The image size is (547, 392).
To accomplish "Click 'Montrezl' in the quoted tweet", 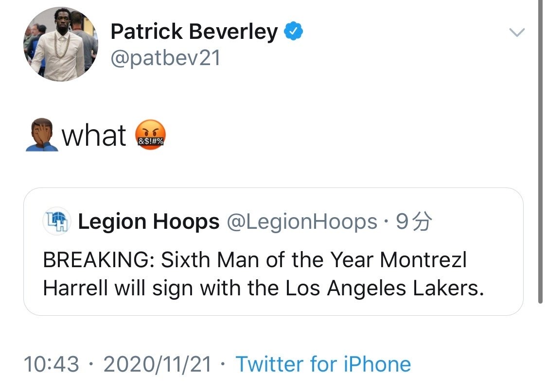I will coord(423,260).
